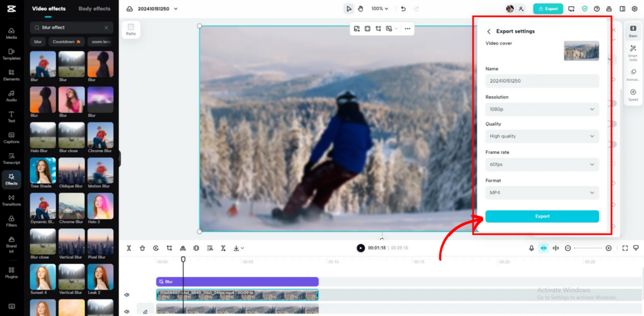Viewport: 644px width, 316px height.
Task: Toggle the layout panel icon in top bar
Action: tap(622, 9)
